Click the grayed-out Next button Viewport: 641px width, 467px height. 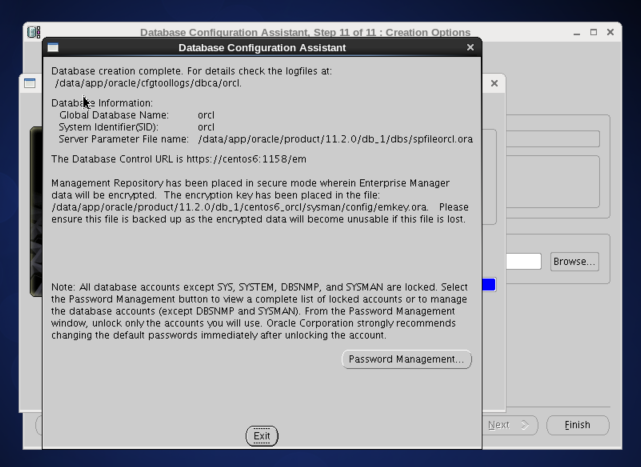click(x=511, y=425)
